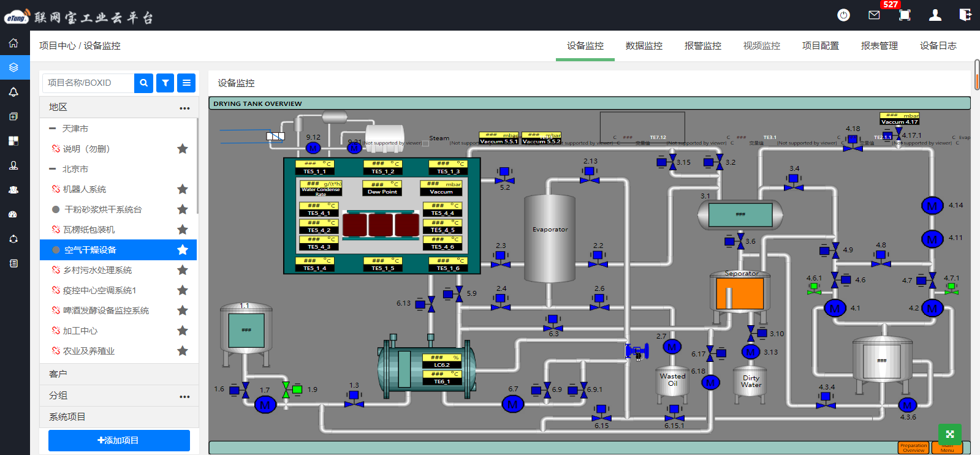
Task: Click the valve labeled 2.13
Action: pyautogui.click(x=590, y=175)
